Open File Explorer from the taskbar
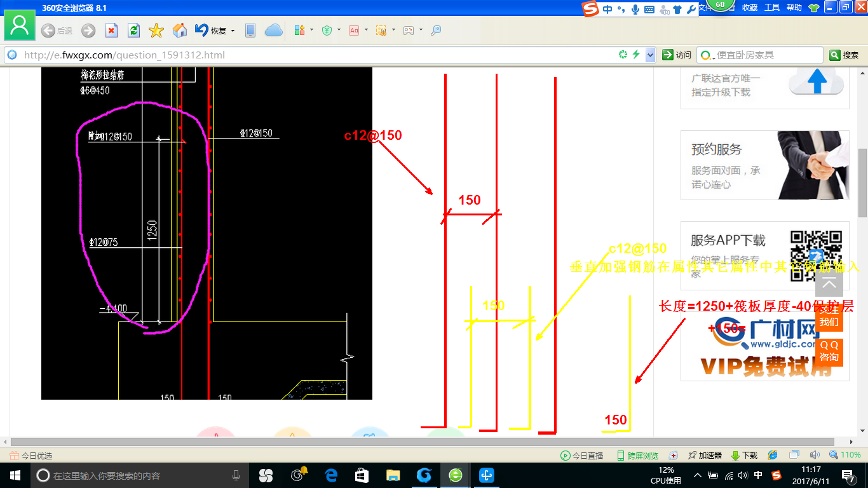 pos(393,475)
